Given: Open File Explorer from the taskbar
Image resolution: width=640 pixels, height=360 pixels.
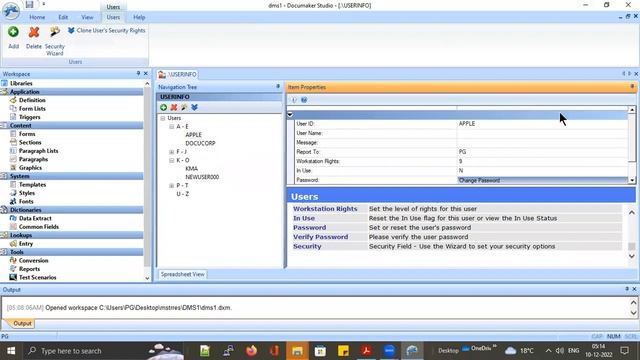Looking at the screenshot, I should (297, 351).
